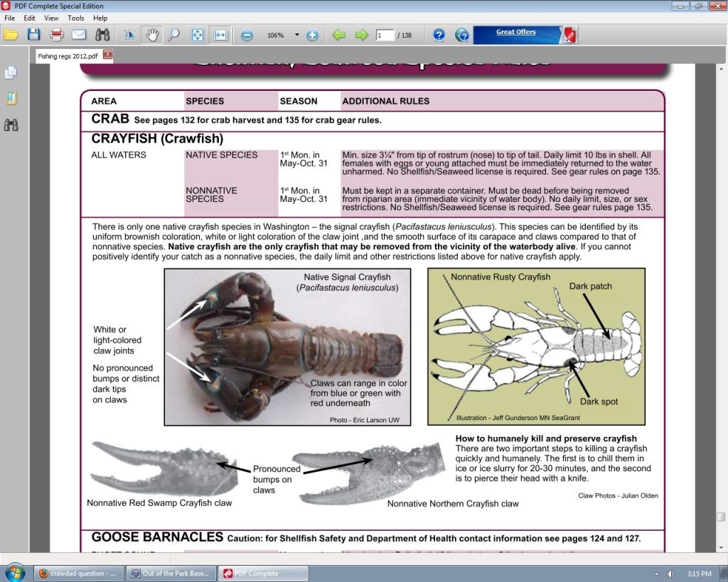Open a file using the folder icon
Viewport: 728px width, 582px height.
pyautogui.click(x=10, y=35)
